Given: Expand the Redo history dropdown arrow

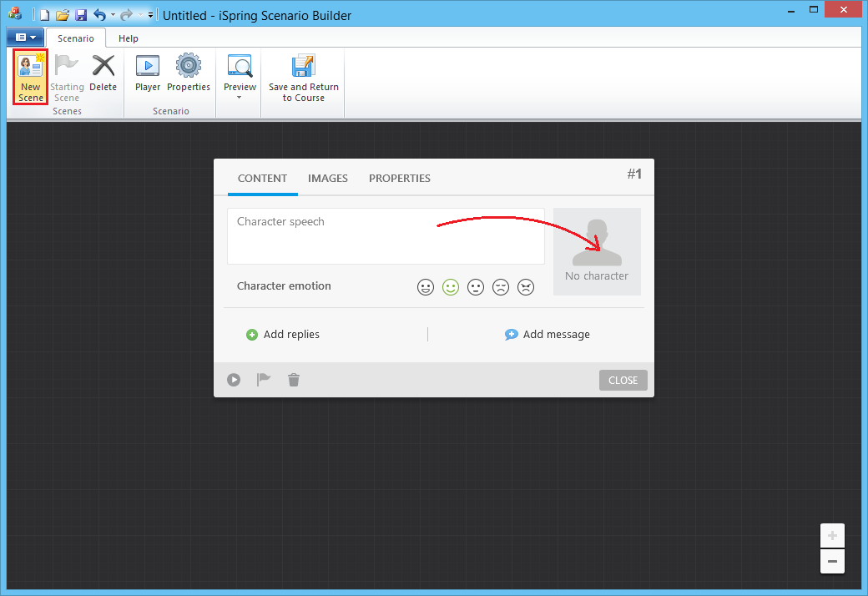Looking at the screenshot, I should tap(140, 15).
